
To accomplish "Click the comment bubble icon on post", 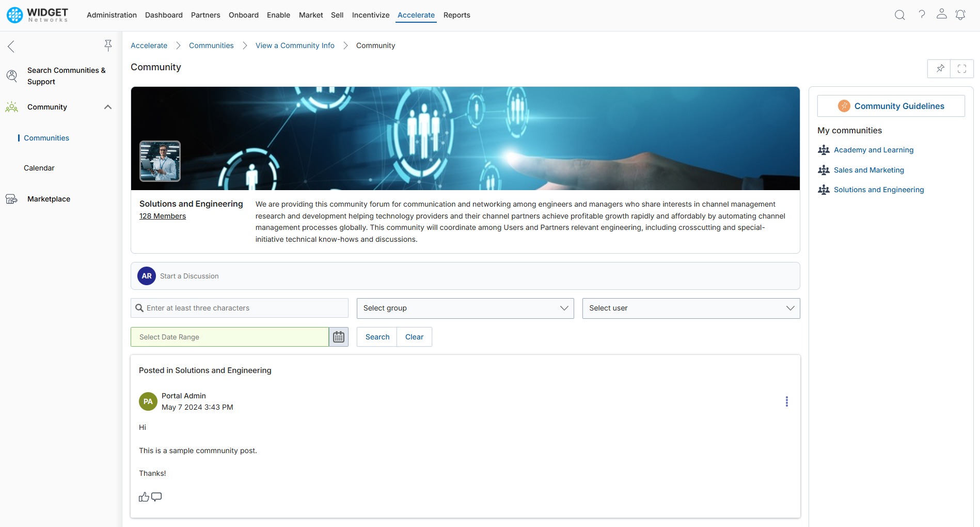I will 156,497.
